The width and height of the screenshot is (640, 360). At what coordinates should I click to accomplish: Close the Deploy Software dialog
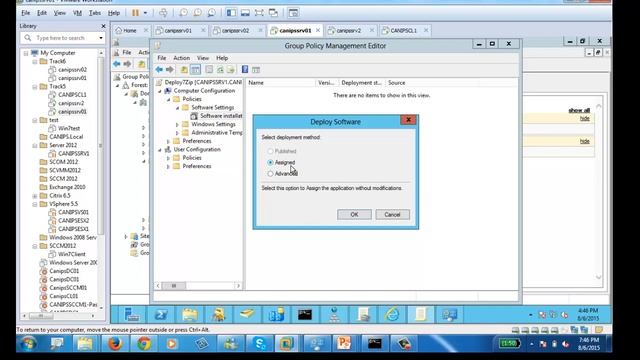tap(408, 120)
